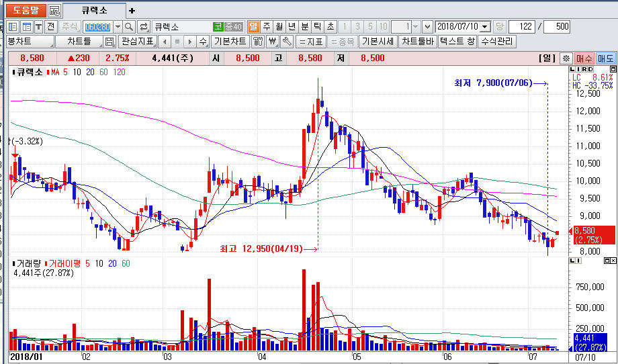Switch to 월 (monthly) chart period
This screenshot has width=618, height=364.
coord(279,27)
